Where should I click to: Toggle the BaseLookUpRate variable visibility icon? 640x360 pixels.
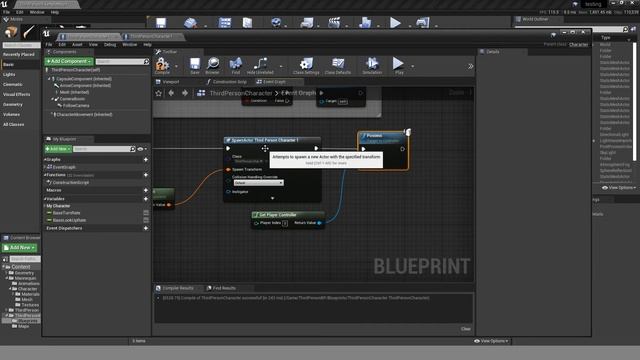146,220
